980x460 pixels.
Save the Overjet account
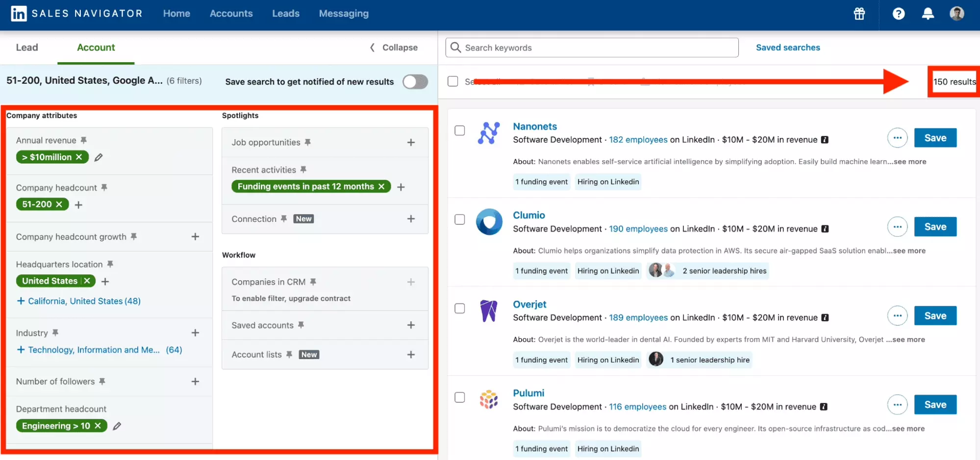point(935,316)
